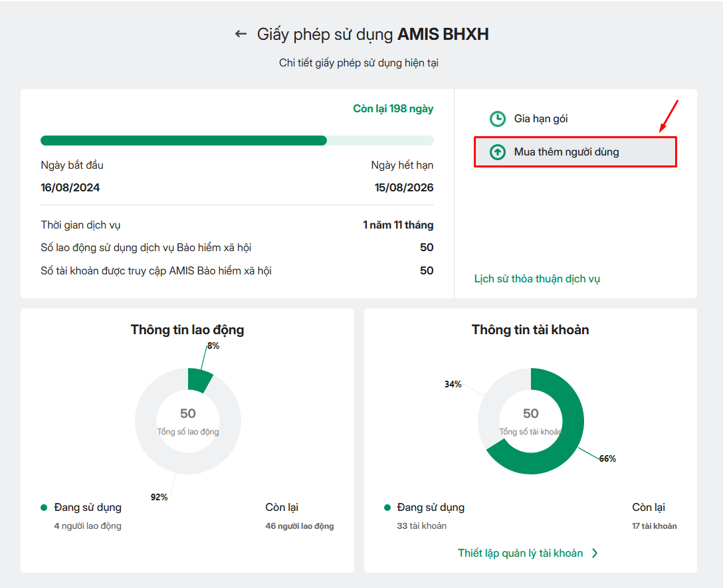Open Thiết lập quản lý tài khoản link

[x=520, y=553]
